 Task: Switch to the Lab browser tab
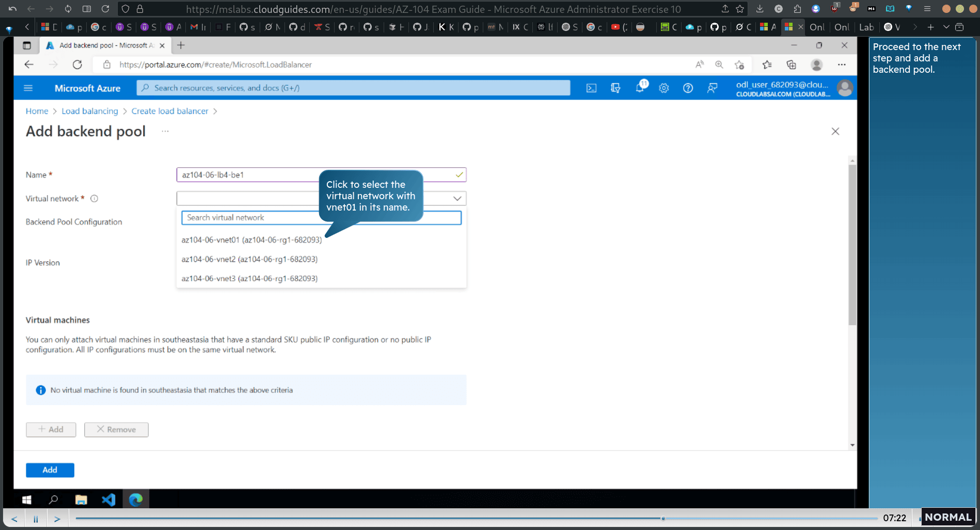(866, 27)
